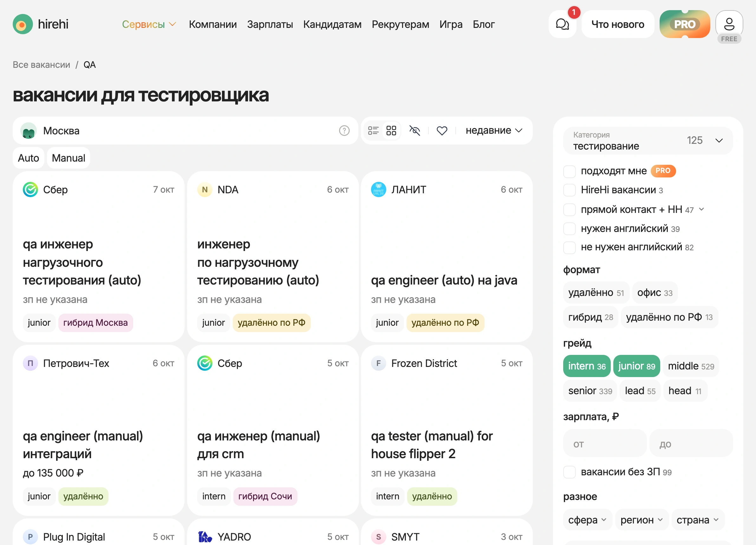Viewport: 756px width, 545px height.
Task: Check the HireHi вакансии checkbox
Action: point(569,190)
